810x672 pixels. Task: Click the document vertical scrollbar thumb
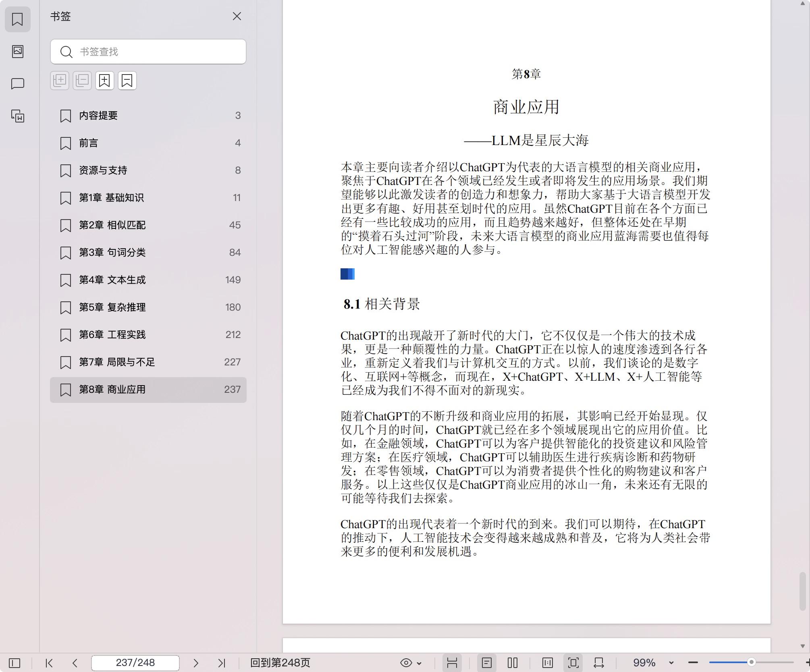pyautogui.click(x=803, y=591)
